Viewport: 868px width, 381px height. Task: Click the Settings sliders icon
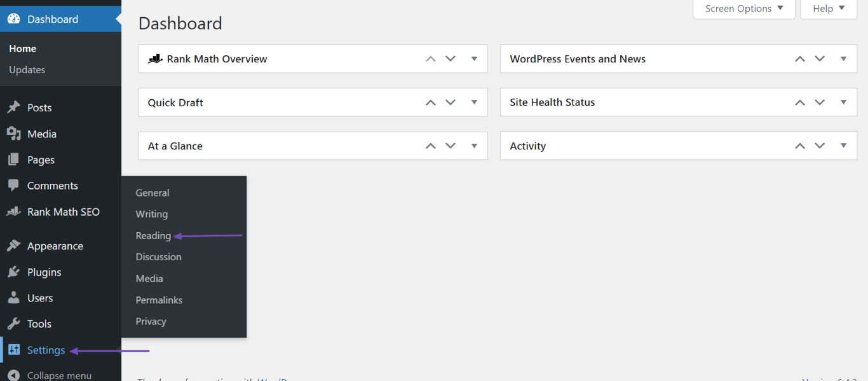tap(14, 350)
